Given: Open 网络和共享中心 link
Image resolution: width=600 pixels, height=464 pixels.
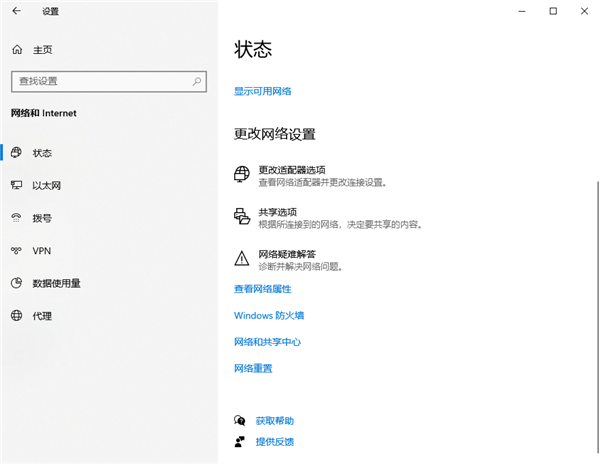Looking at the screenshot, I should (267, 342).
